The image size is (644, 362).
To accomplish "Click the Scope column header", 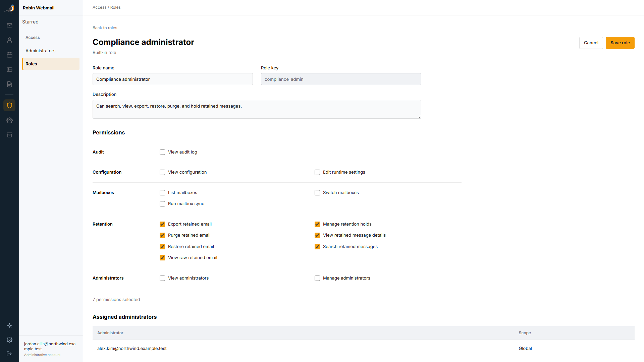I will point(525,333).
